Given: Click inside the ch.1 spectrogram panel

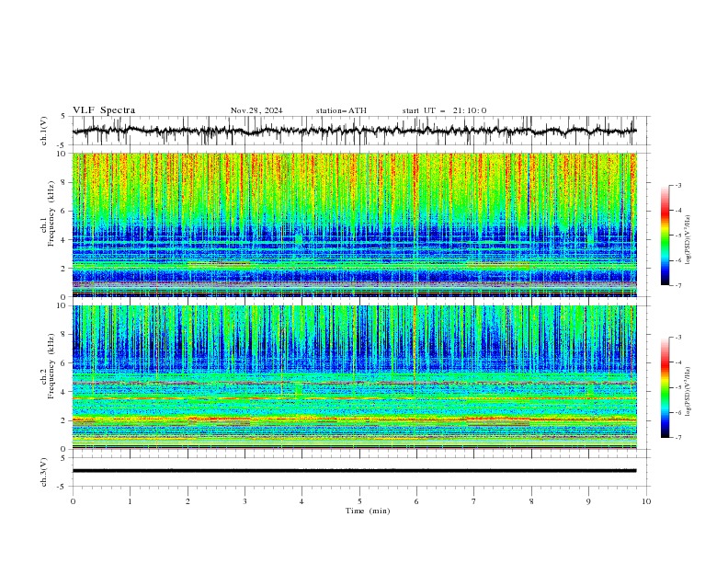Looking at the screenshot, I should [x=354, y=224].
